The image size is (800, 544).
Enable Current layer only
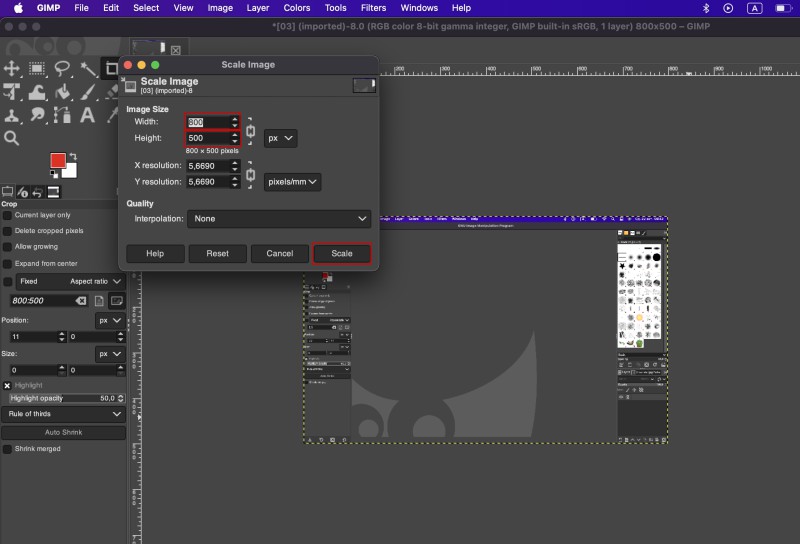(7, 215)
